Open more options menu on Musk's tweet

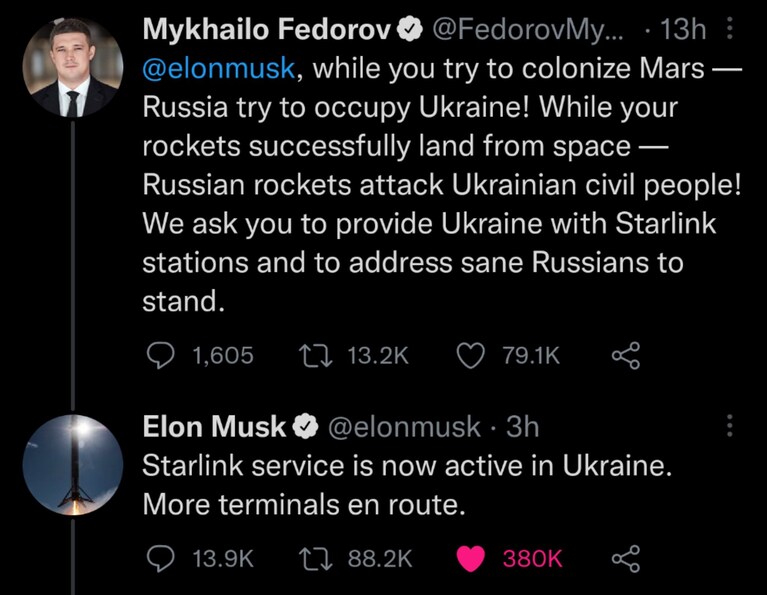click(730, 426)
